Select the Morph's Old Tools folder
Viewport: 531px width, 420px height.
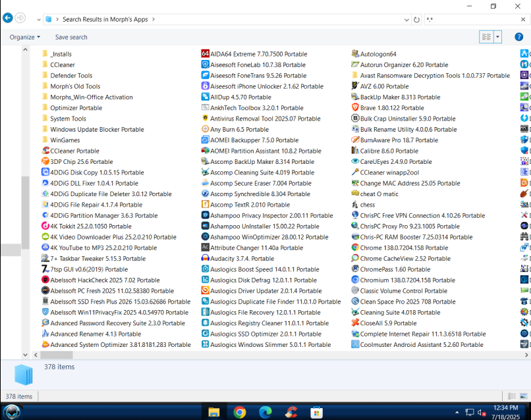(x=71, y=86)
